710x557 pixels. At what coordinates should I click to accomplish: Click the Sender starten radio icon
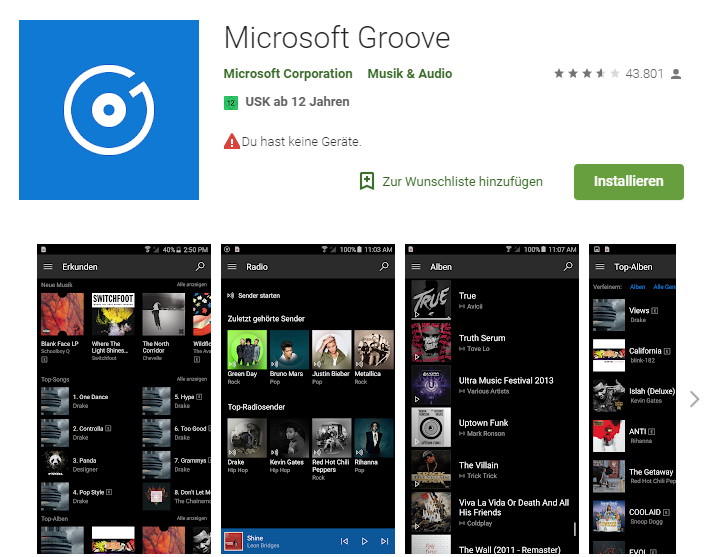[230, 295]
